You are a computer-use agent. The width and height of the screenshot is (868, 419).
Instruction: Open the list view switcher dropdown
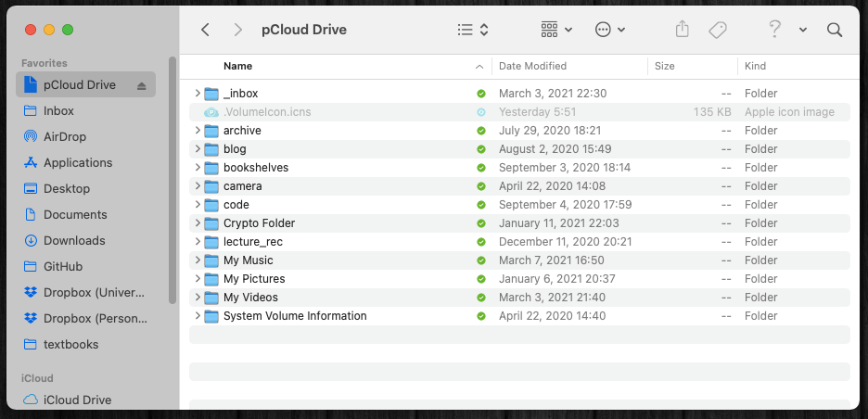coord(473,30)
